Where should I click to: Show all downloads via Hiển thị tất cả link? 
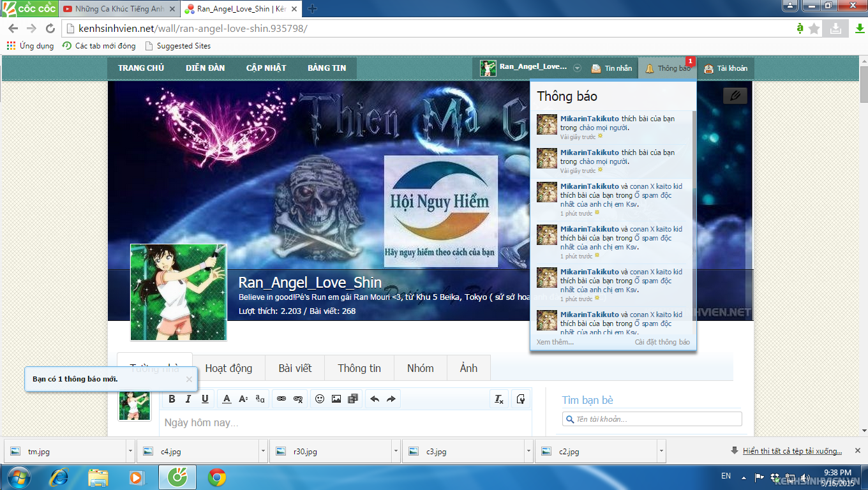point(792,451)
